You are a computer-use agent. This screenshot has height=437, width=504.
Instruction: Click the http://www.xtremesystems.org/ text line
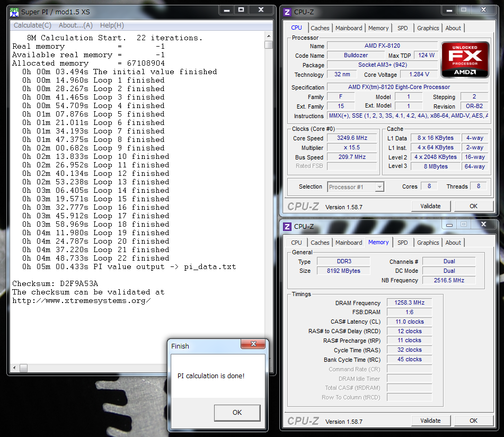[x=81, y=301]
